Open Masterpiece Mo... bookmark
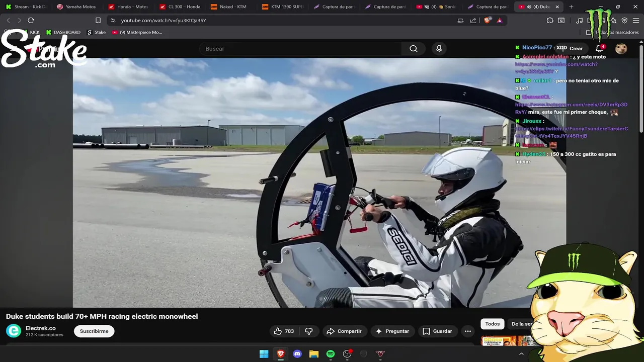This screenshot has width=644, height=362. (x=137, y=32)
